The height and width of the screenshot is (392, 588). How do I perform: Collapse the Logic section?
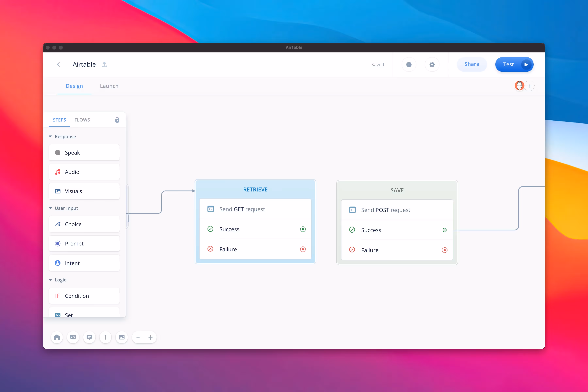[x=50, y=280]
